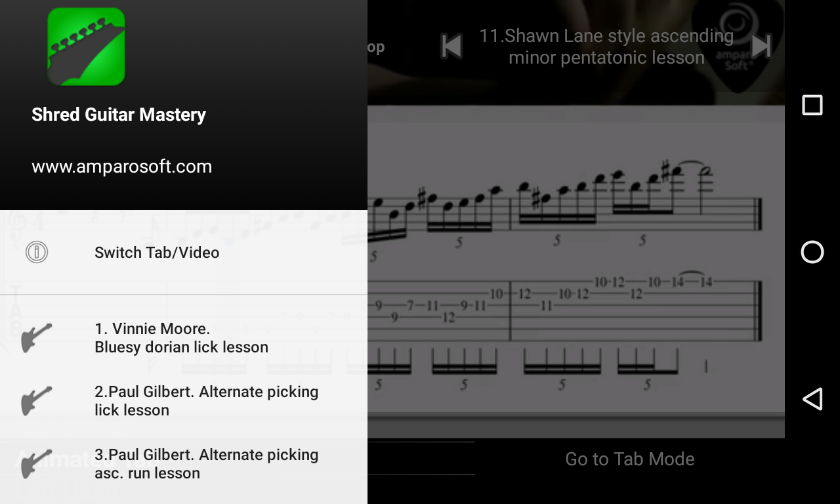Viewport: 840px width, 504px height.
Task: Visit the www.amparosoft.com link
Action: 122,167
